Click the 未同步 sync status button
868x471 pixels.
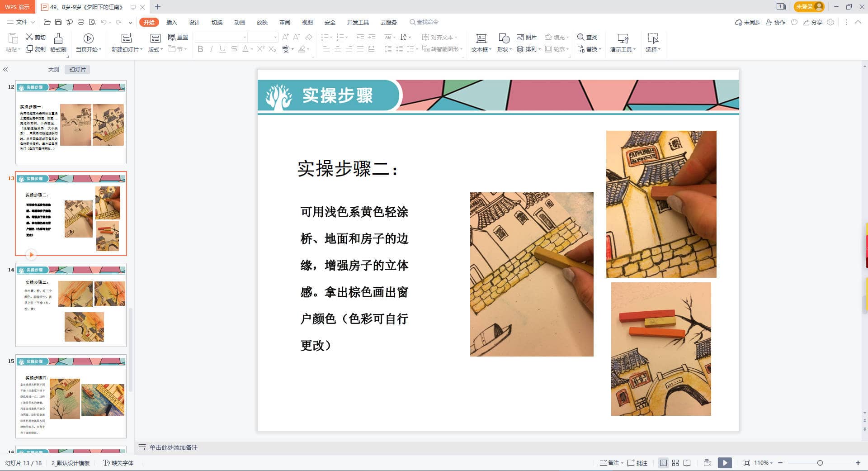(x=747, y=22)
